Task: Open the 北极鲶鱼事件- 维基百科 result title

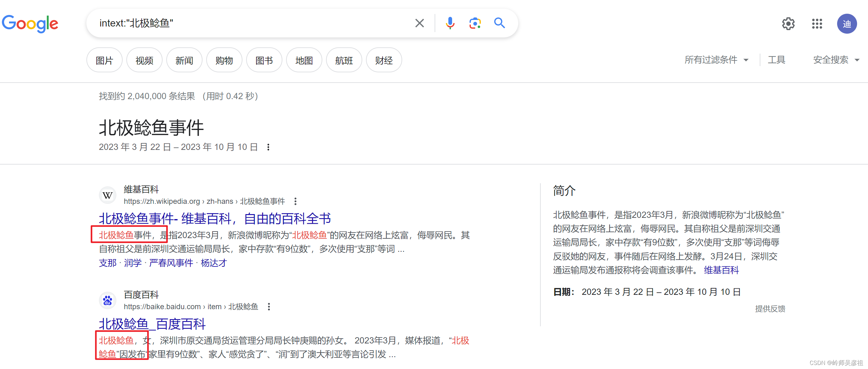Action: (x=215, y=218)
